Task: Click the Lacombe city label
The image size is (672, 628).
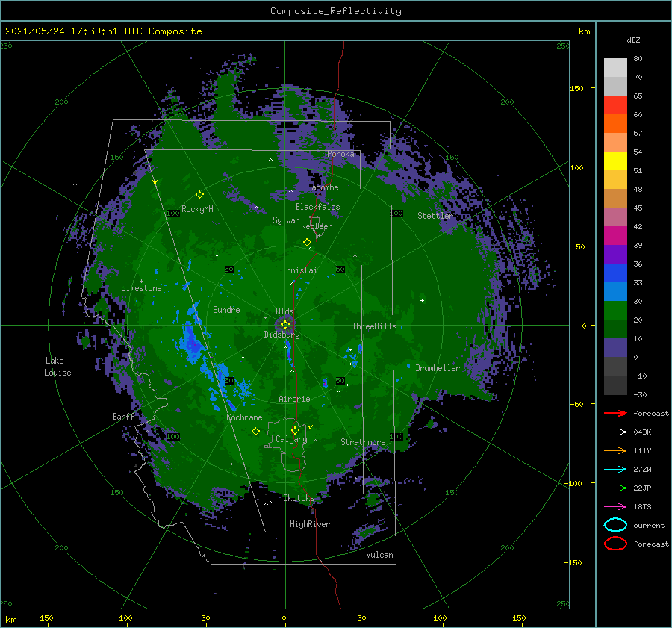Action: click(323, 187)
